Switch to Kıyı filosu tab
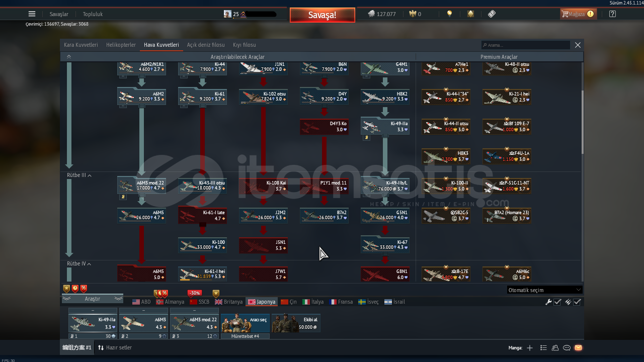Screen dimensions: 644x362 pos(245,45)
